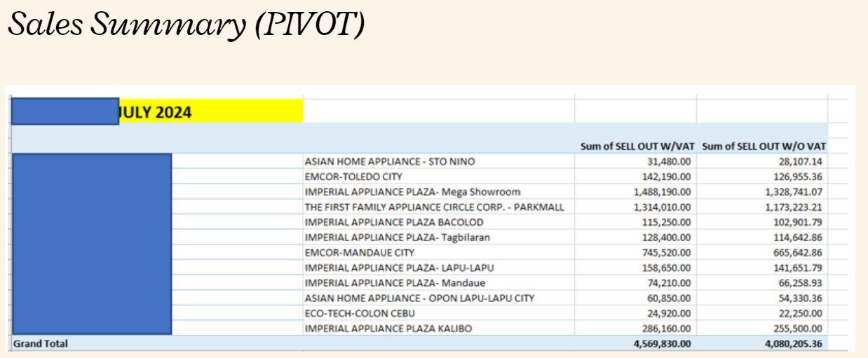Select the EMCOR-MANDAUE CITY cell
Image resolution: width=868 pixels, height=358 pixels.
click(360, 253)
